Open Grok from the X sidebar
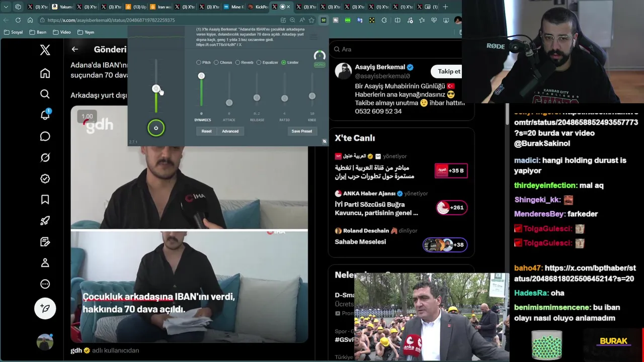This screenshot has height=362, width=644. click(45, 157)
